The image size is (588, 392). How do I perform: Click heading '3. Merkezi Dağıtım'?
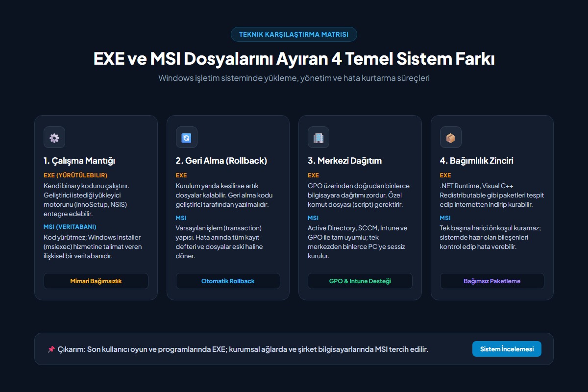point(344,161)
